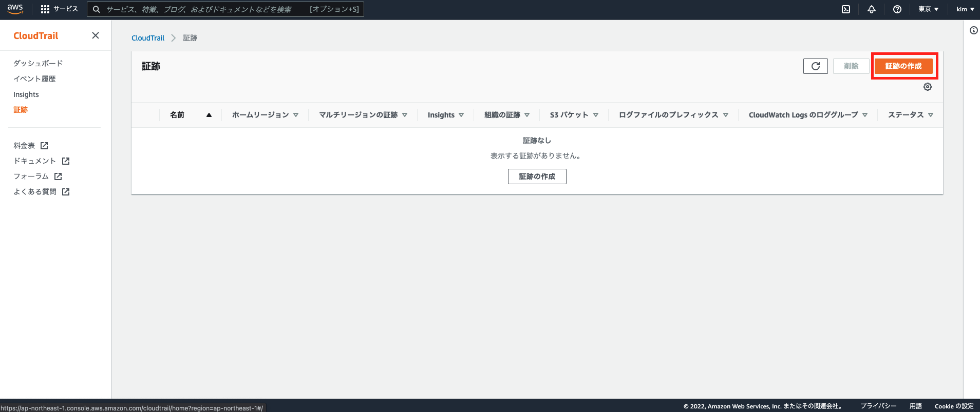Refresh the 証跡 list
This screenshot has width=980, height=412.
coord(816,66)
